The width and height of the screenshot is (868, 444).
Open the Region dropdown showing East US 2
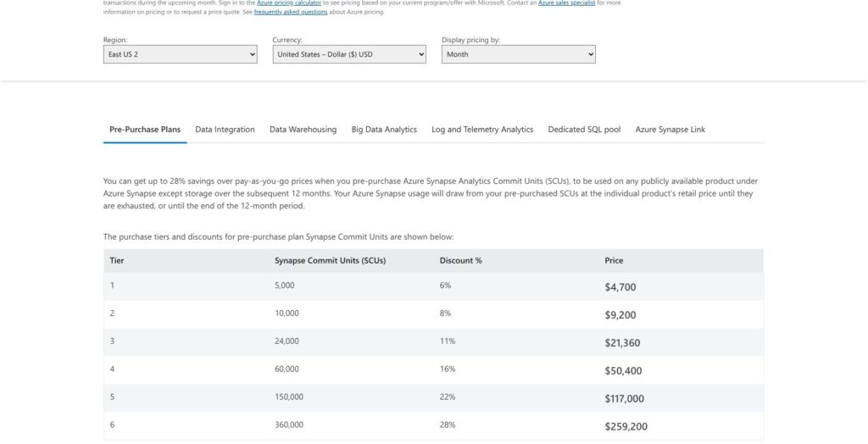point(180,54)
